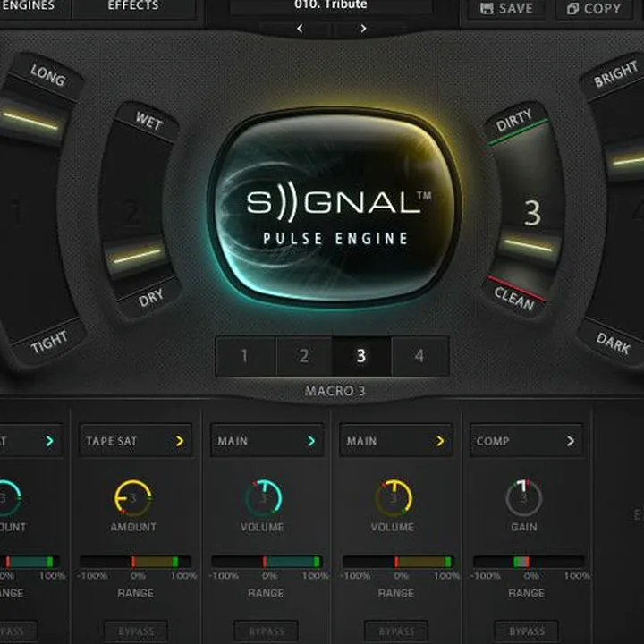
Task: Click the Signal Pulse Engine center orb
Action: (335, 208)
